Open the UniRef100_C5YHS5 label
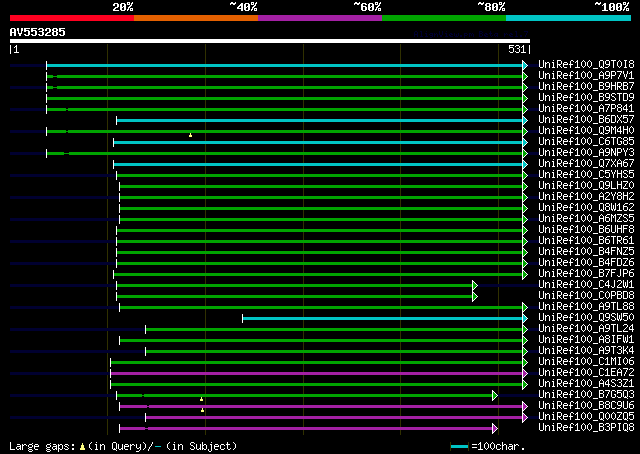This screenshot has width=640, height=454. [586, 175]
